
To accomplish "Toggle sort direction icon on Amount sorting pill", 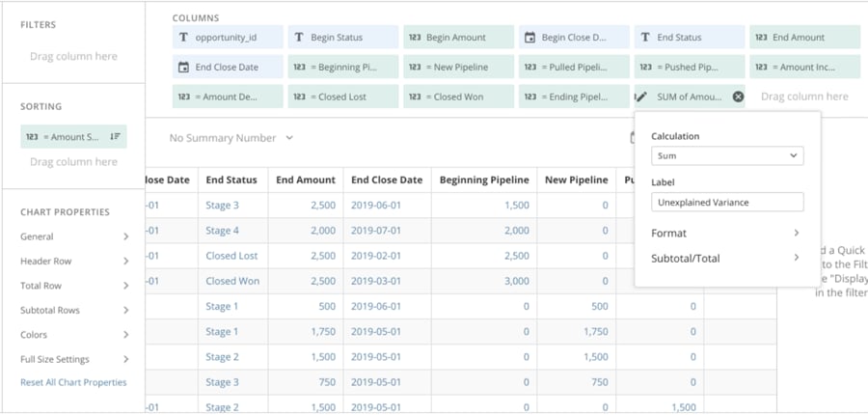I will pyautogui.click(x=115, y=136).
